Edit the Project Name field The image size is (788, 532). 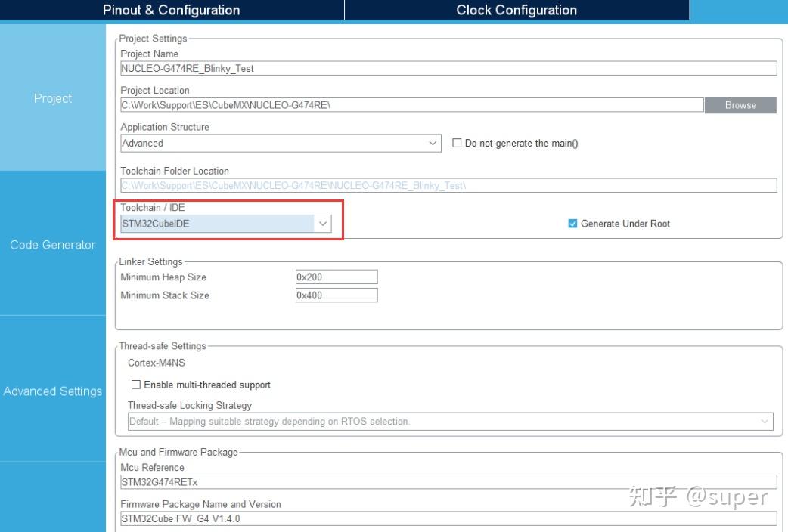click(448, 68)
